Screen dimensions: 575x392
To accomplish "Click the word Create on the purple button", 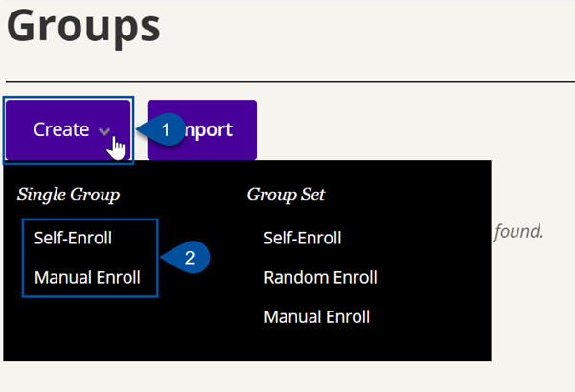I will point(61,129).
